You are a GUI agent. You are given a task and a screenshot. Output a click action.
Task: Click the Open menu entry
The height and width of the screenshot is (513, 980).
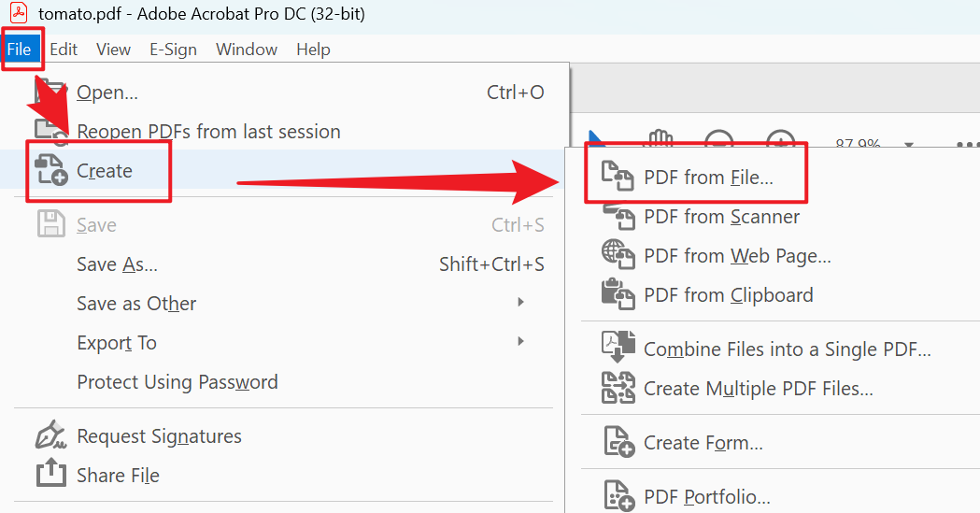[x=107, y=93]
